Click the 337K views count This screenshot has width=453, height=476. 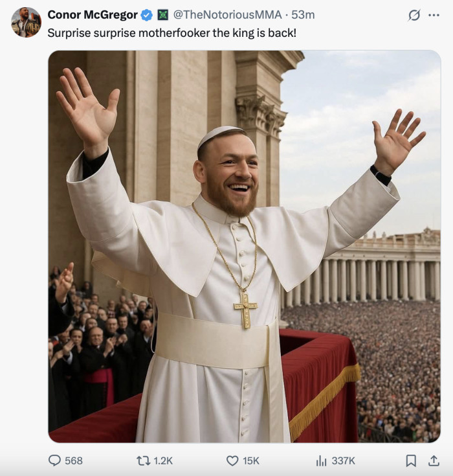coord(343,460)
